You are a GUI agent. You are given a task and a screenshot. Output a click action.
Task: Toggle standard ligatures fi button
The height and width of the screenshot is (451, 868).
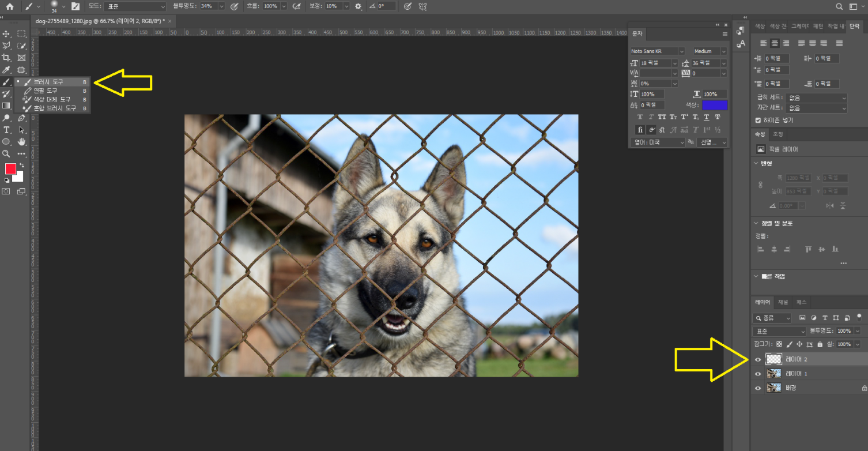tap(640, 130)
